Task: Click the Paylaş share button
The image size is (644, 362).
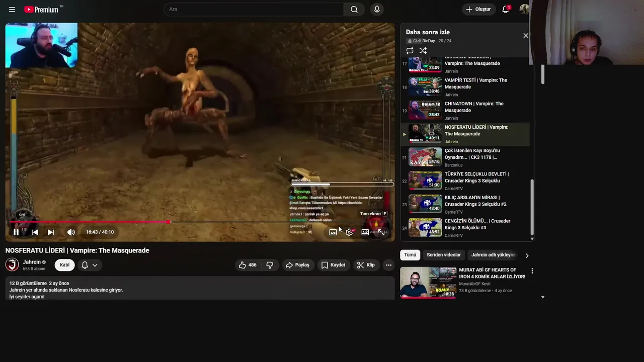Action: coord(297,265)
